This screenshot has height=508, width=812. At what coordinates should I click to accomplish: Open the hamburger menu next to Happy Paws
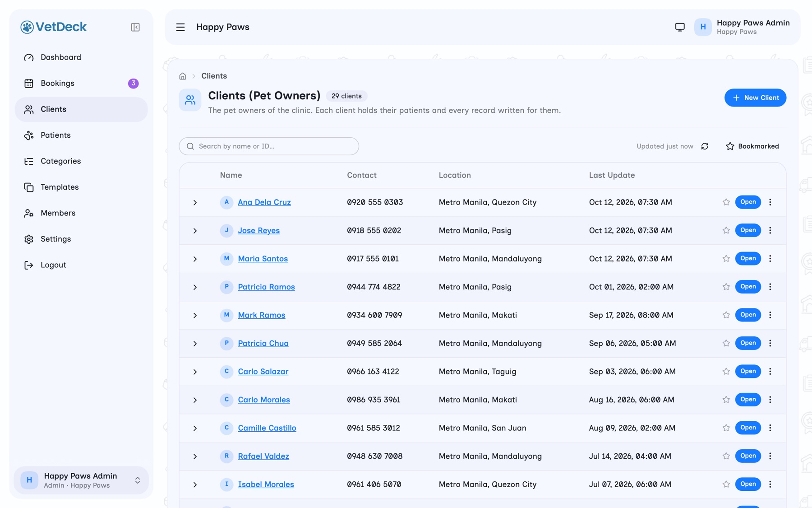coord(180,27)
